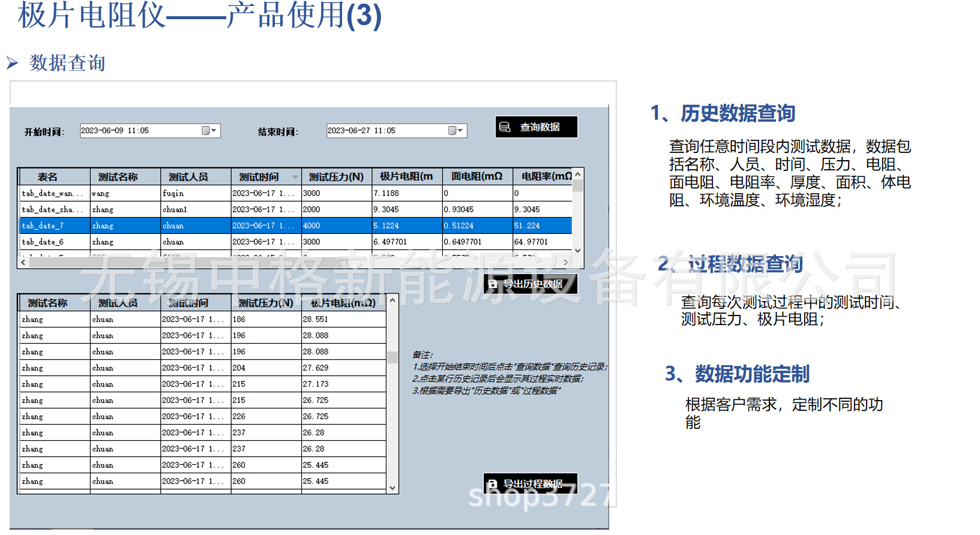
Task: Sort history table by 测试名称 header
Action: coord(125,177)
